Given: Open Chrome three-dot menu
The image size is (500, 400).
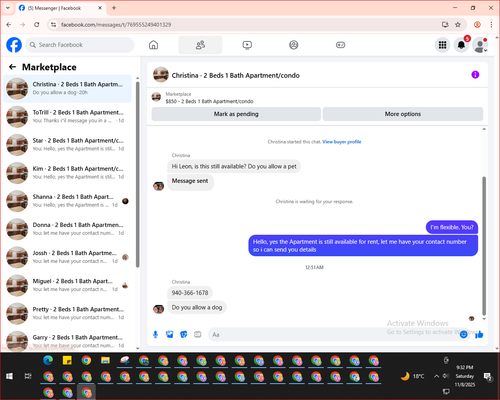Looking at the screenshot, I should point(491,25).
